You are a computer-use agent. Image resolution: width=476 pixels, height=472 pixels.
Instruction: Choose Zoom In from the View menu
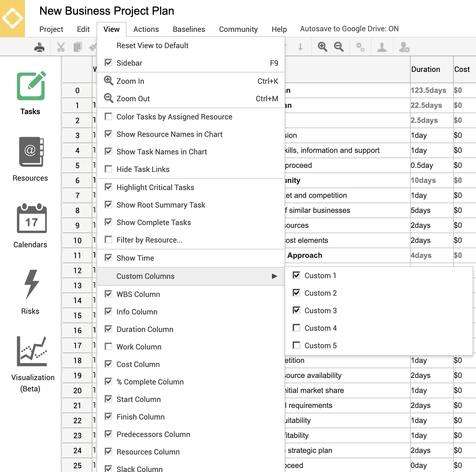pos(191,81)
